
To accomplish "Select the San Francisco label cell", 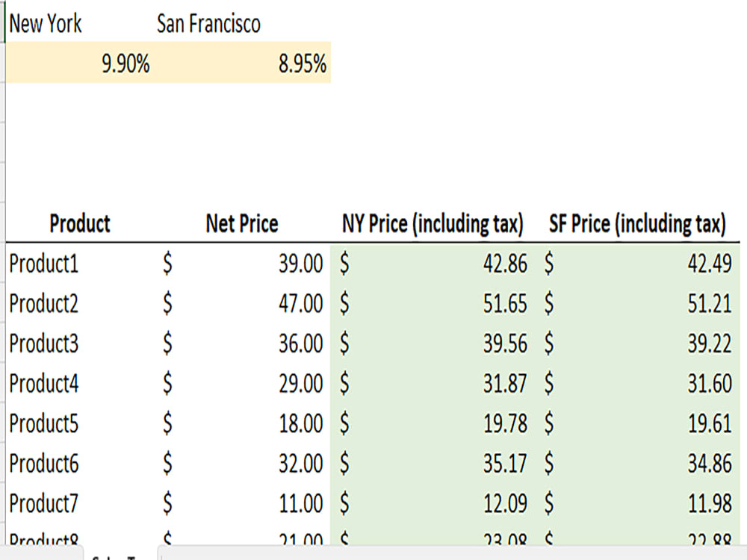I will coord(208,24).
